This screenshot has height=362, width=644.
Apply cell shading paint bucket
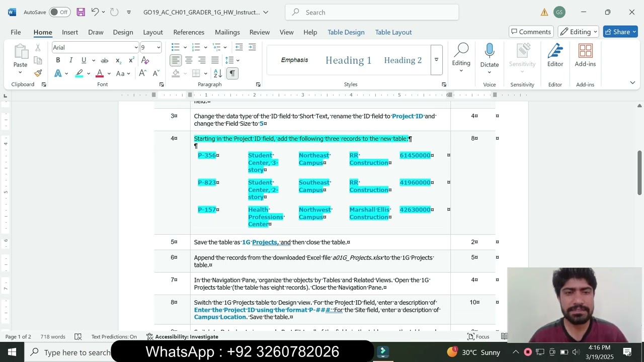click(176, 73)
